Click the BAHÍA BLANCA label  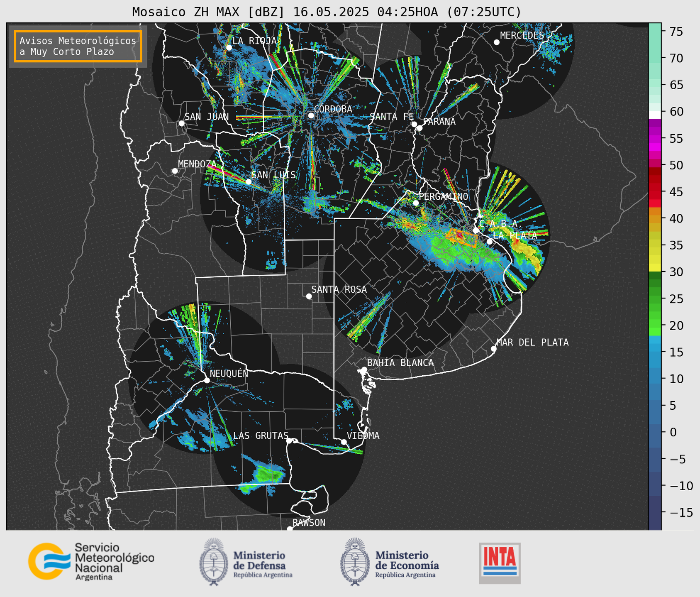point(400,363)
